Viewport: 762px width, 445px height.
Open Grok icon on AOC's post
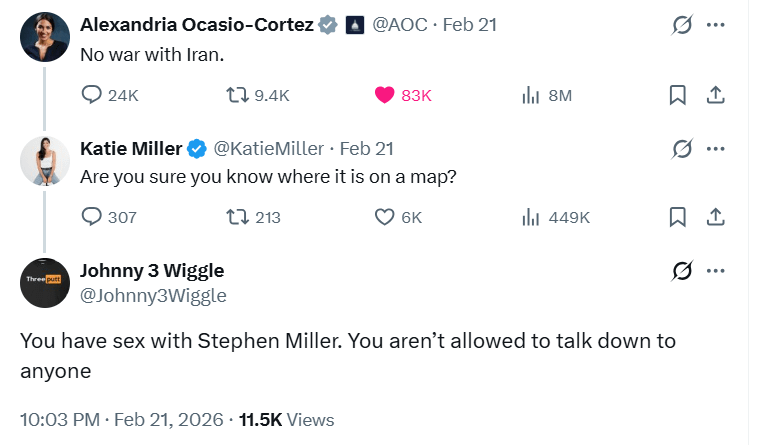click(x=682, y=25)
